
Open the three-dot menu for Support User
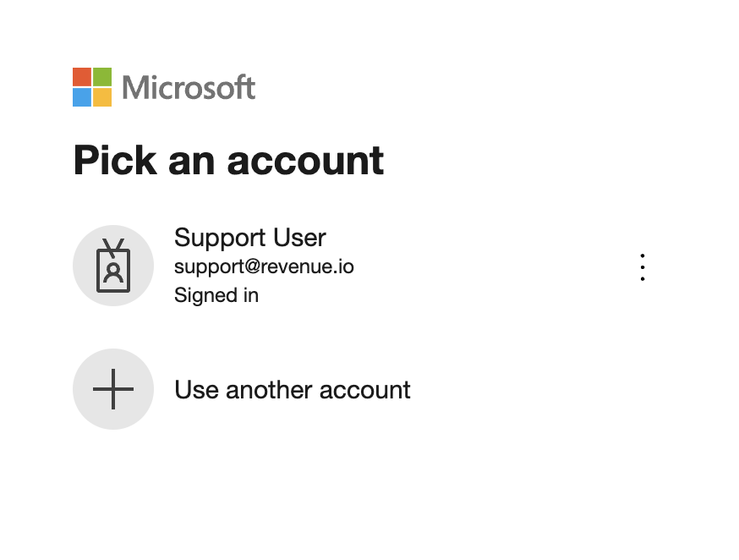643,266
